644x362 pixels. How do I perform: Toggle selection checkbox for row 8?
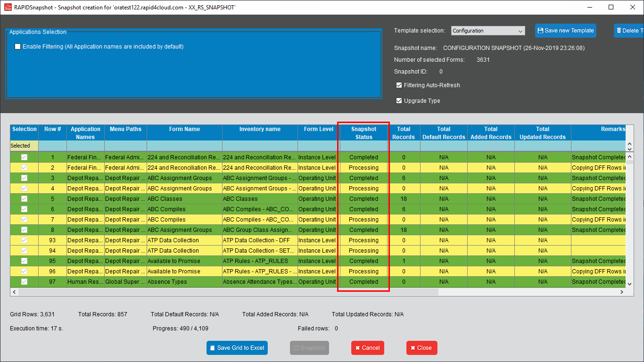[24, 230]
